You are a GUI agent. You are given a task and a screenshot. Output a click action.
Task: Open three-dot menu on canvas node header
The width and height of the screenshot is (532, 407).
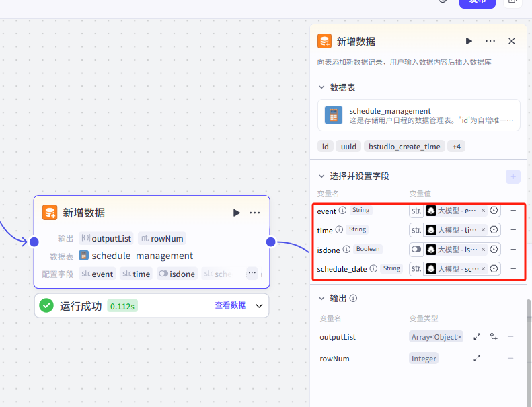pos(255,213)
